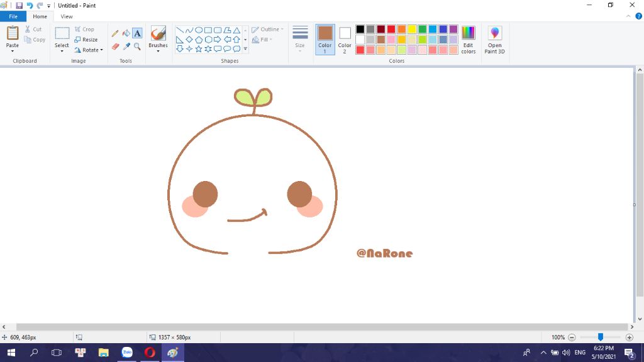Select the Down arrow shape
Image resolution: width=644 pixels, height=362 pixels.
coord(179,49)
